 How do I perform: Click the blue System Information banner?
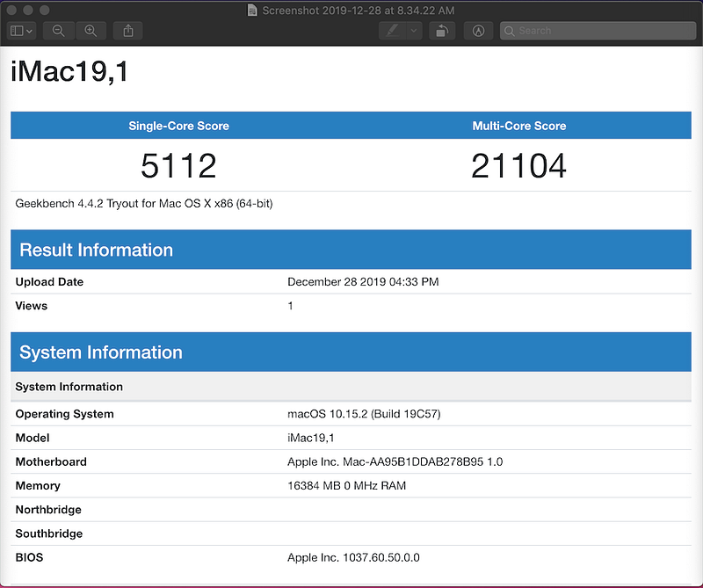pos(351,352)
